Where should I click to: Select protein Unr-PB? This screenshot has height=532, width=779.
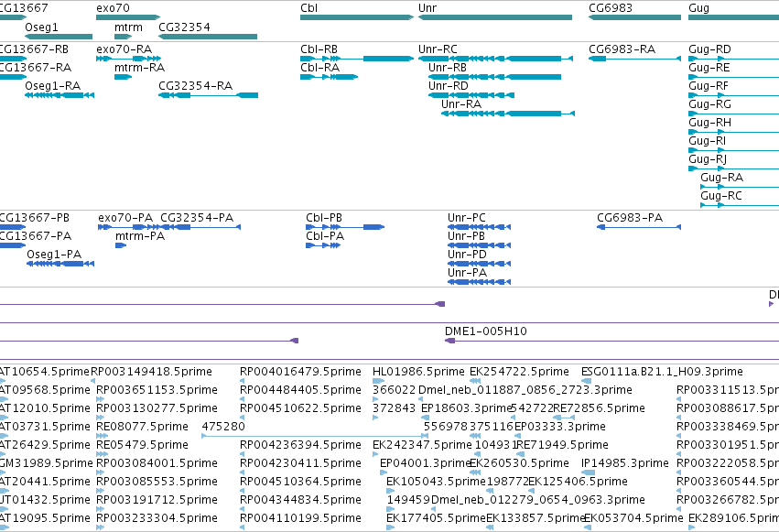pyautogui.click(x=479, y=245)
